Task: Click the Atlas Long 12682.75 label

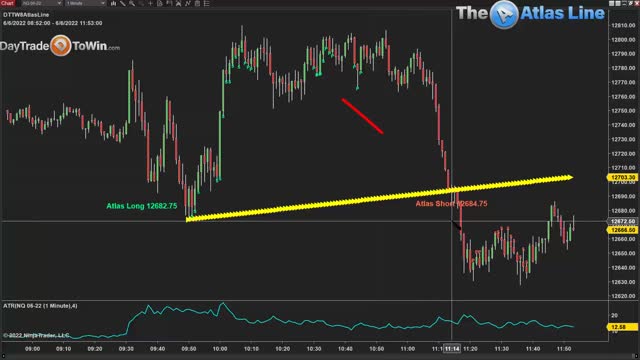Action: click(x=142, y=206)
